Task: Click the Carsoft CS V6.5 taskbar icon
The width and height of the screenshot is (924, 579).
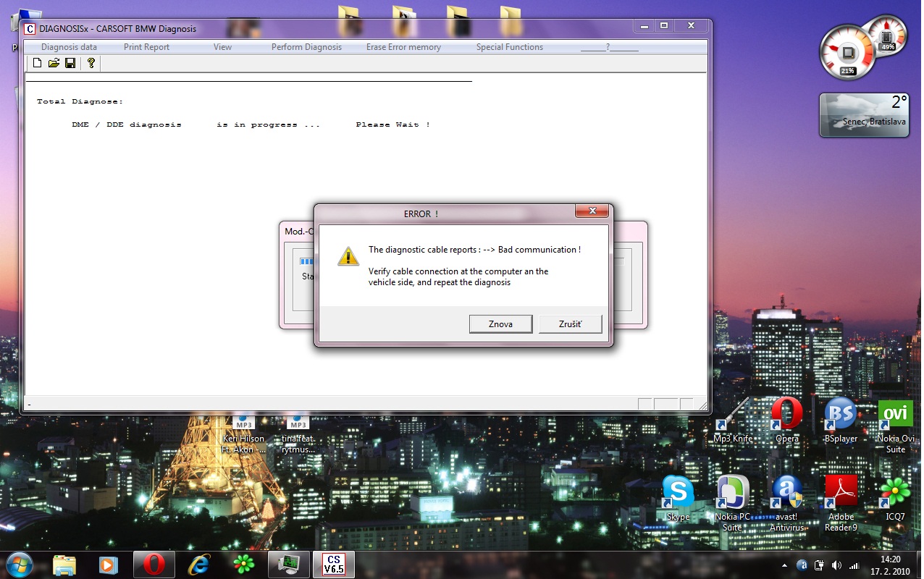Action: 333,565
